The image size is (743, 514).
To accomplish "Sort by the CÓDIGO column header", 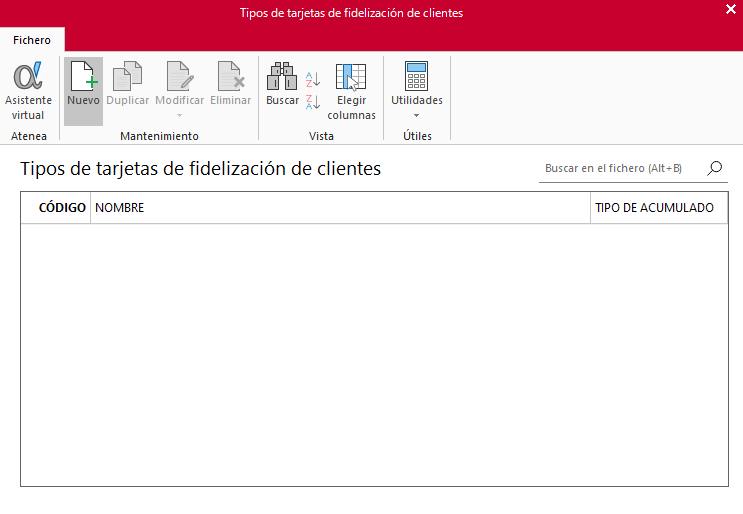I will [55, 207].
